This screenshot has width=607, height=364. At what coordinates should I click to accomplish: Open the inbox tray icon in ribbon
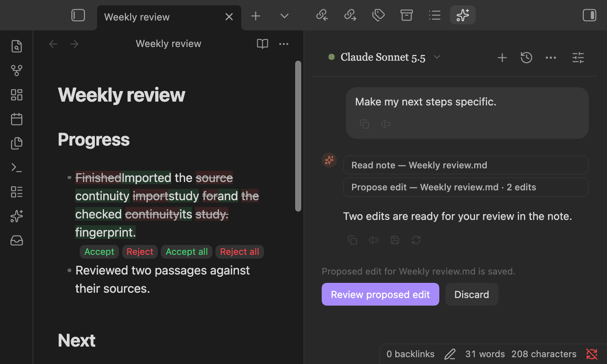17,240
